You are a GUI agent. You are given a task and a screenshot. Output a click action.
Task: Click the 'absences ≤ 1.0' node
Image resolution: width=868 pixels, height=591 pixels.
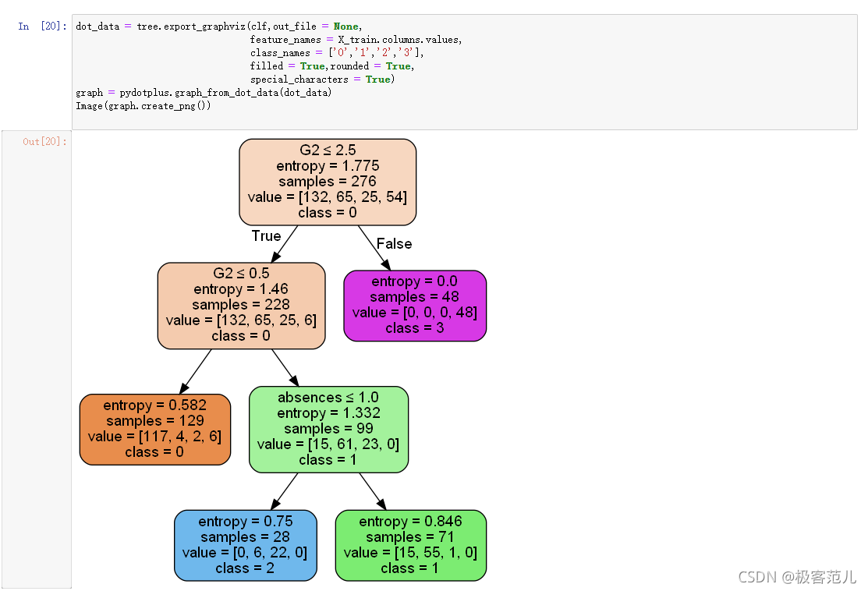point(329,430)
